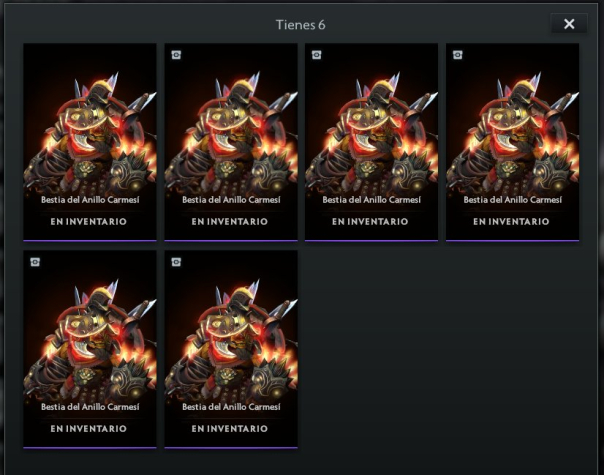
Task: Click "En Inventario" on the first top-row card
Action: coord(90,221)
